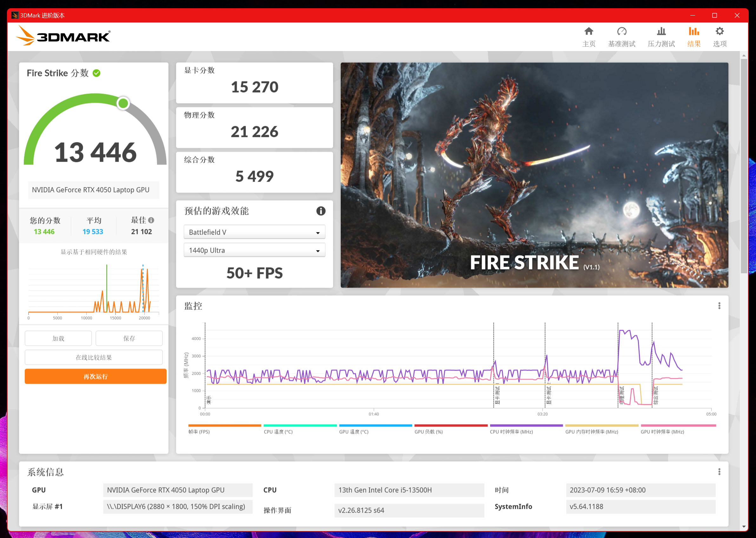The image size is (756, 538).
Task: Open the three-dot menu in 监控 panel
Action: (x=719, y=306)
